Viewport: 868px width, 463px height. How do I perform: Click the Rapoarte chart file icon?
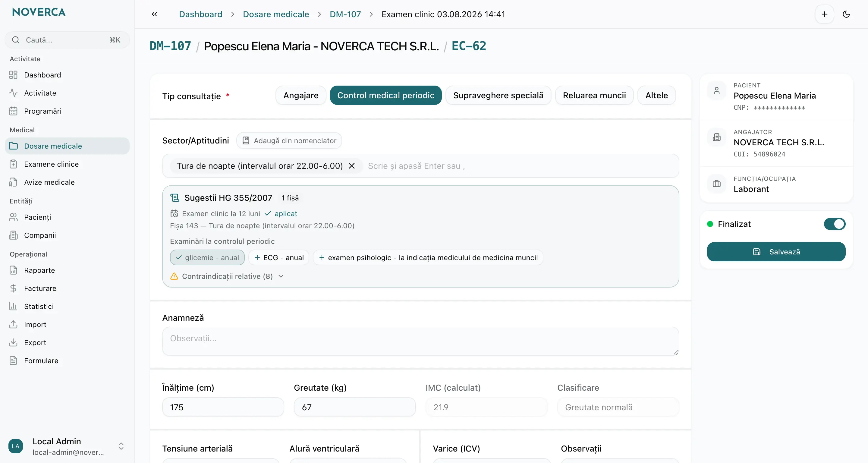point(13,270)
